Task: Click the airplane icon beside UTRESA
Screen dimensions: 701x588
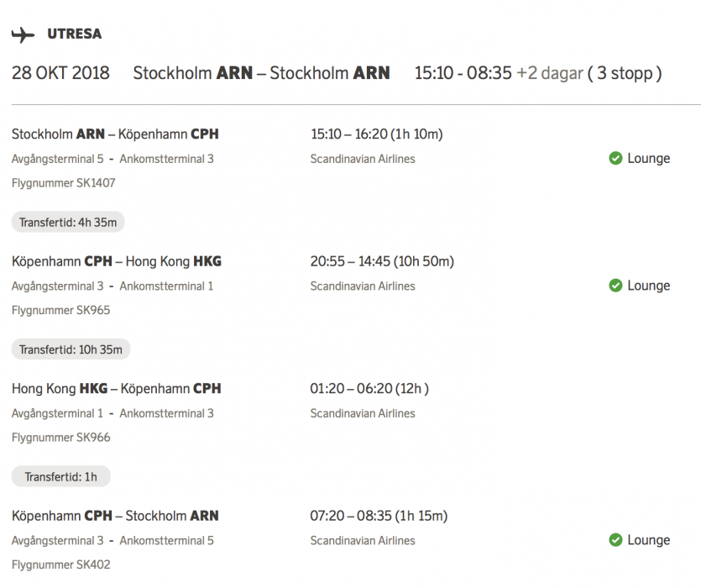Action: (x=23, y=34)
